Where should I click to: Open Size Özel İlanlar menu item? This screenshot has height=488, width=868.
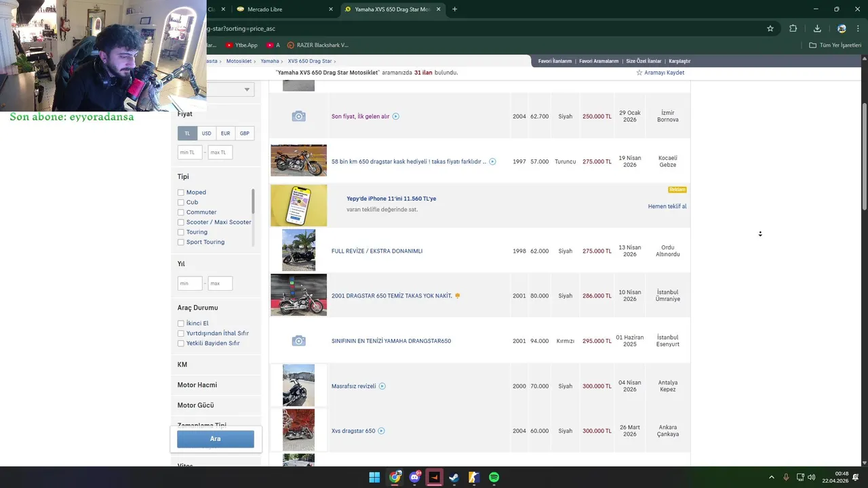click(x=644, y=61)
